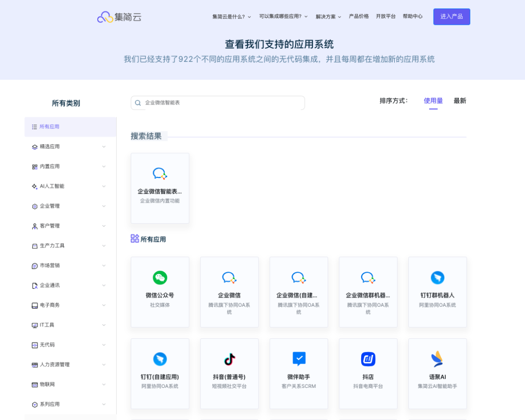This screenshot has height=420, width=525.
Task: Click the 系列应用 icon in sidebar
Action: click(35, 404)
